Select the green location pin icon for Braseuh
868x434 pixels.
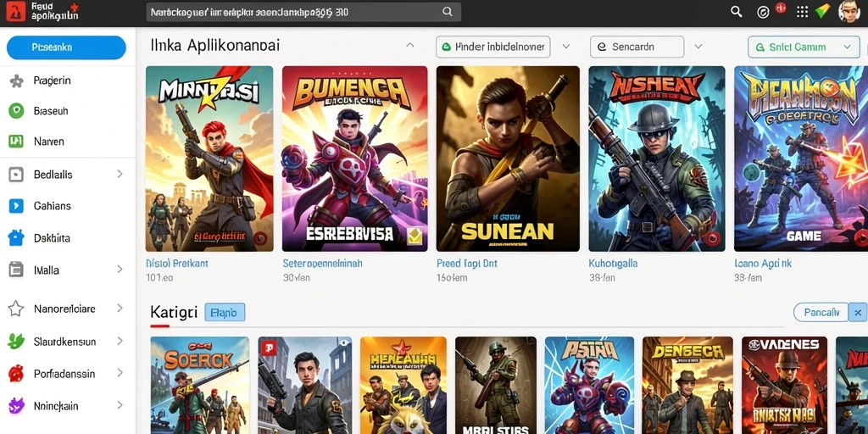[x=16, y=111]
